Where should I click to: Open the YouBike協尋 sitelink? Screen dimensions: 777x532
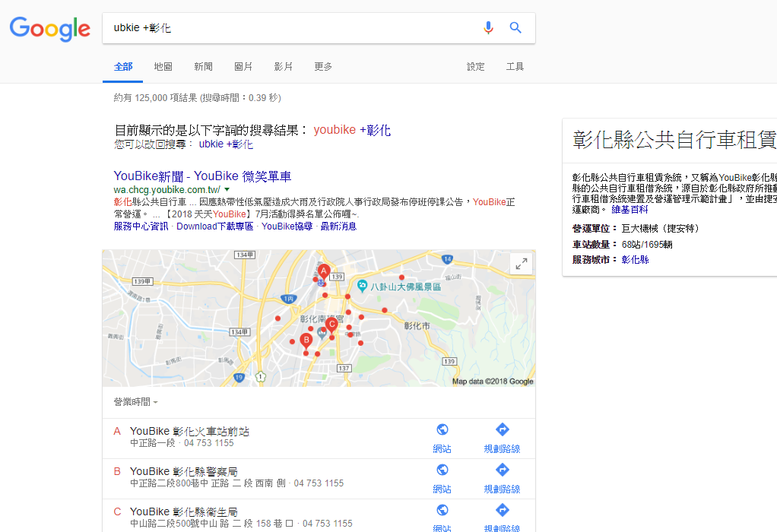click(287, 226)
